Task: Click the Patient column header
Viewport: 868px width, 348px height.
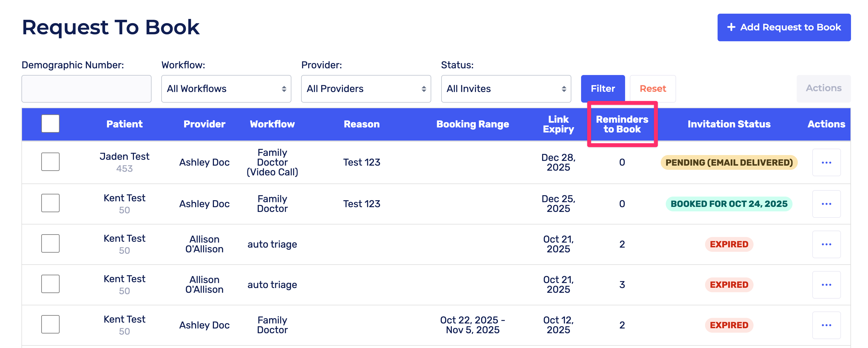Action: [x=124, y=124]
